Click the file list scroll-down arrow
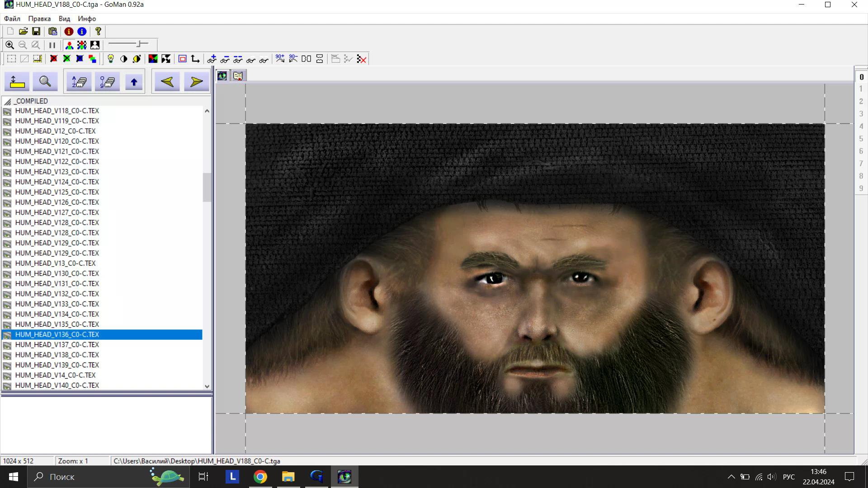Screen dimensions: 868x488 (207, 386)
